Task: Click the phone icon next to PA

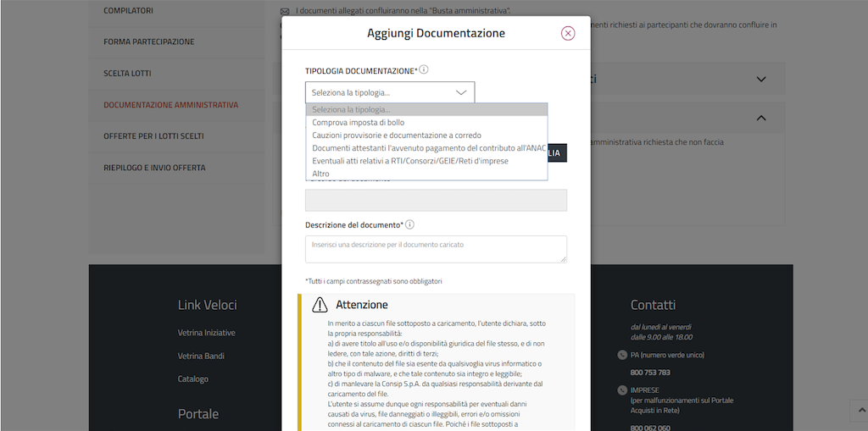Action: tap(622, 355)
